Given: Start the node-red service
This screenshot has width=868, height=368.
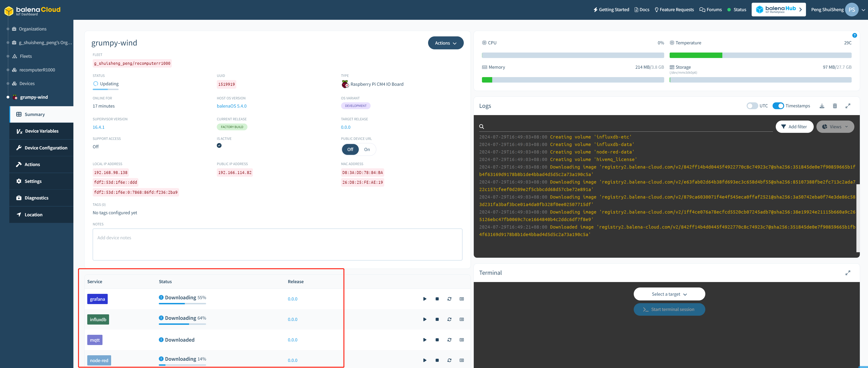Looking at the screenshot, I should [x=424, y=360].
